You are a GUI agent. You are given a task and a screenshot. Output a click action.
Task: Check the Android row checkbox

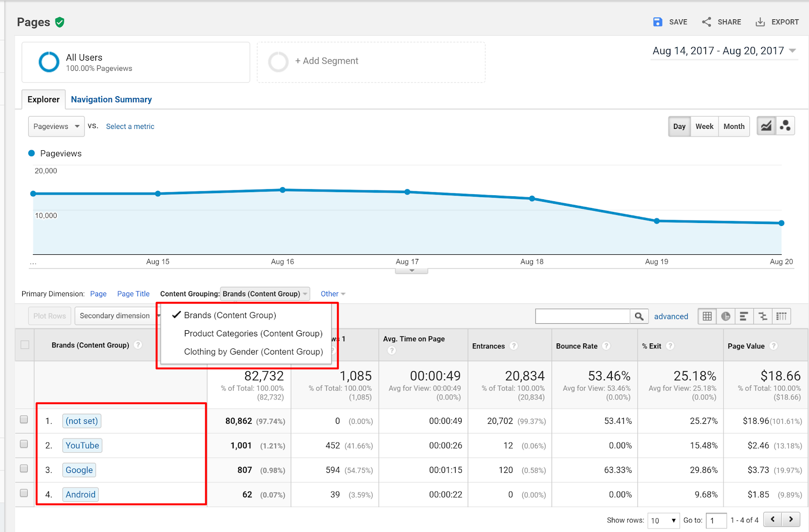(x=24, y=493)
